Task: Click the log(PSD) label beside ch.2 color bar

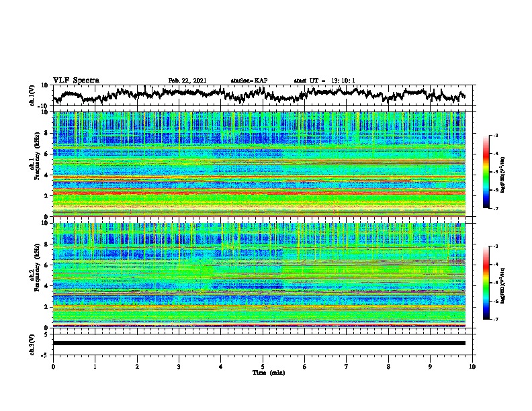Action: (x=503, y=285)
